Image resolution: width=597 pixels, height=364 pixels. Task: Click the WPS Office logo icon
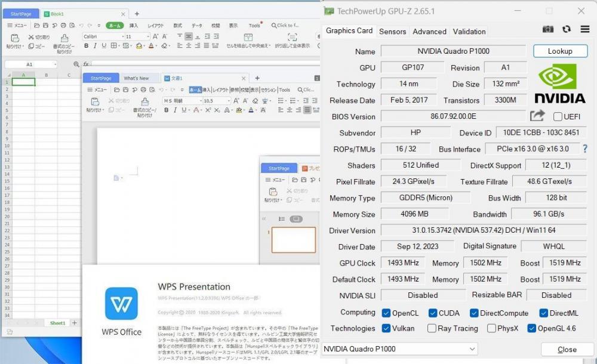(x=121, y=304)
